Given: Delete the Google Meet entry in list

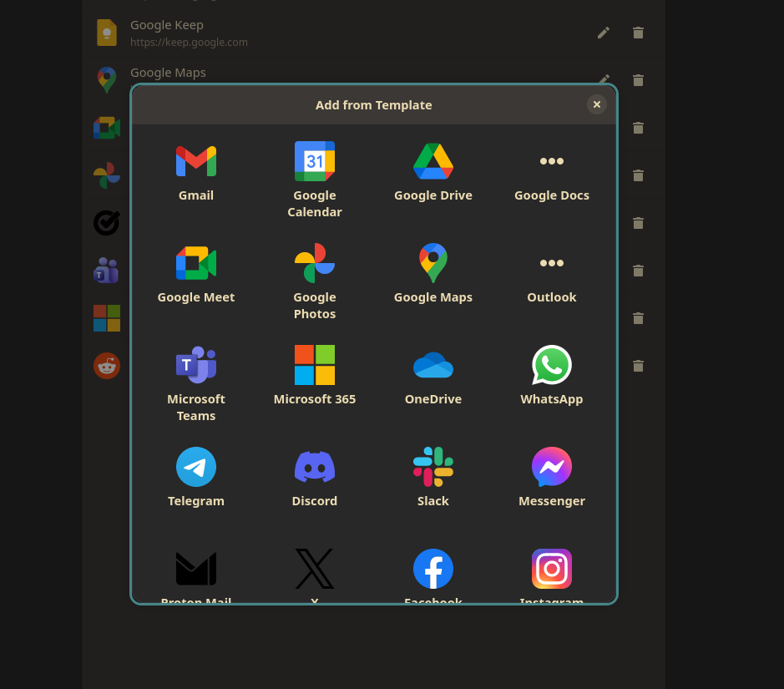Looking at the screenshot, I should (x=638, y=128).
